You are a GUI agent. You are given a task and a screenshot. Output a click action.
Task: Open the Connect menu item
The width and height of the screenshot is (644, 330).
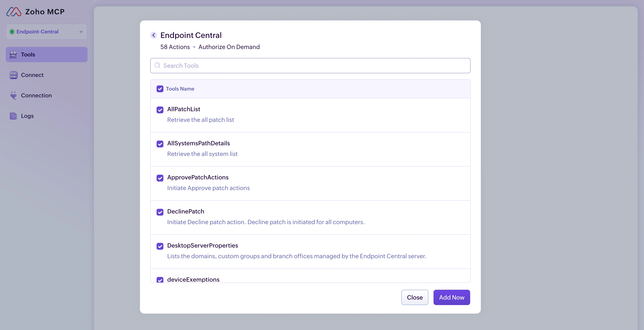click(46, 75)
